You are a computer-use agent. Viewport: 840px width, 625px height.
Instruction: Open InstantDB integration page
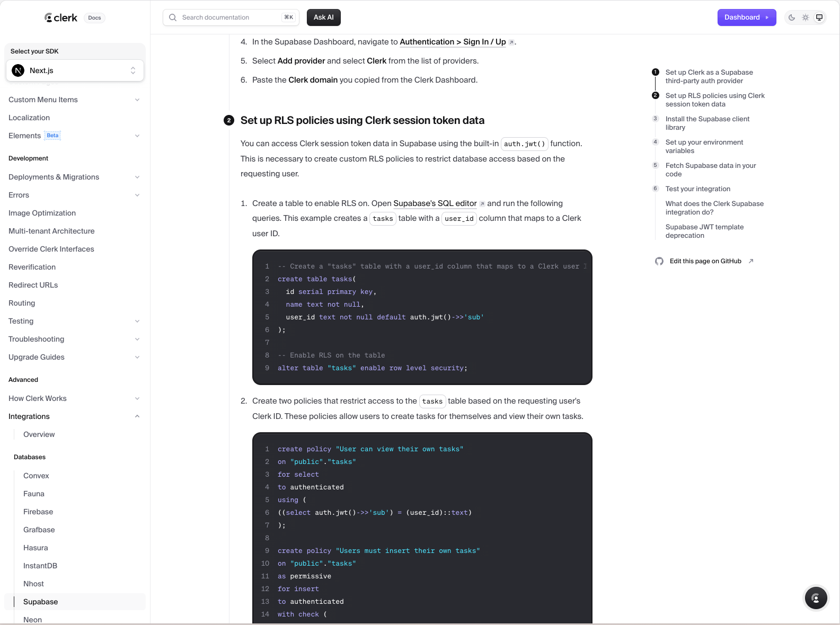40,566
